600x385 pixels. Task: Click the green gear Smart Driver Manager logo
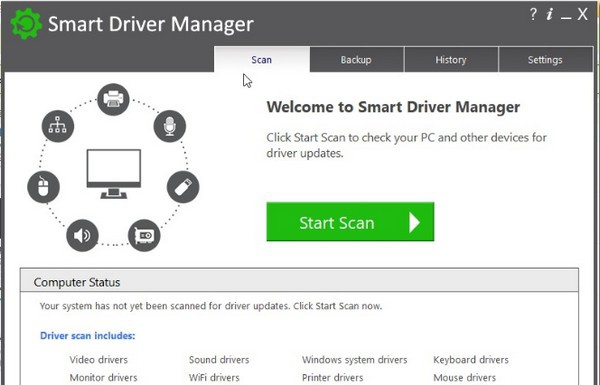pyautogui.click(x=26, y=24)
